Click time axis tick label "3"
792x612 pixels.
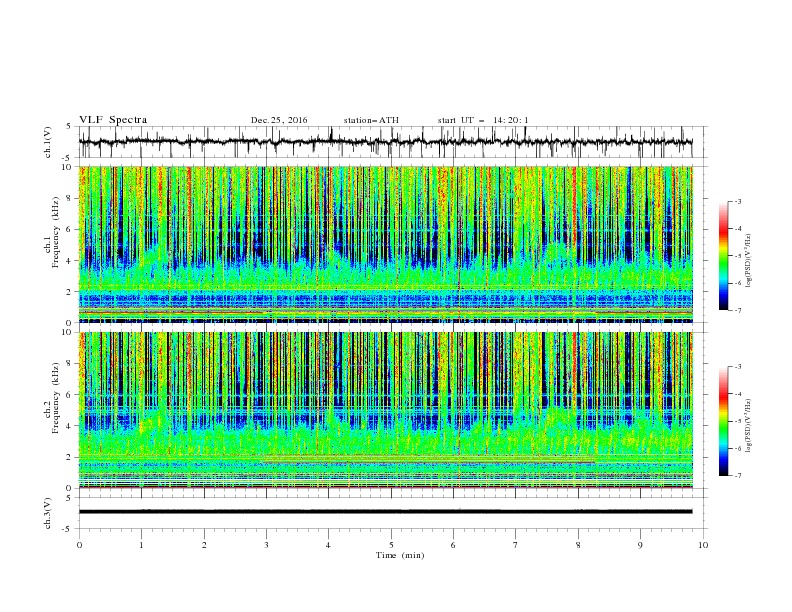coord(266,545)
